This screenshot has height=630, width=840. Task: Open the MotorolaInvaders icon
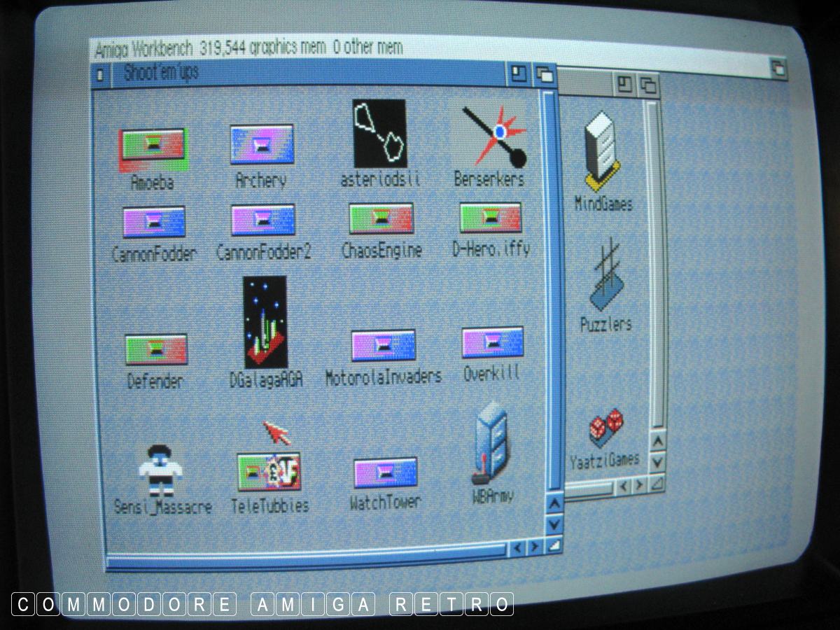(x=383, y=346)
